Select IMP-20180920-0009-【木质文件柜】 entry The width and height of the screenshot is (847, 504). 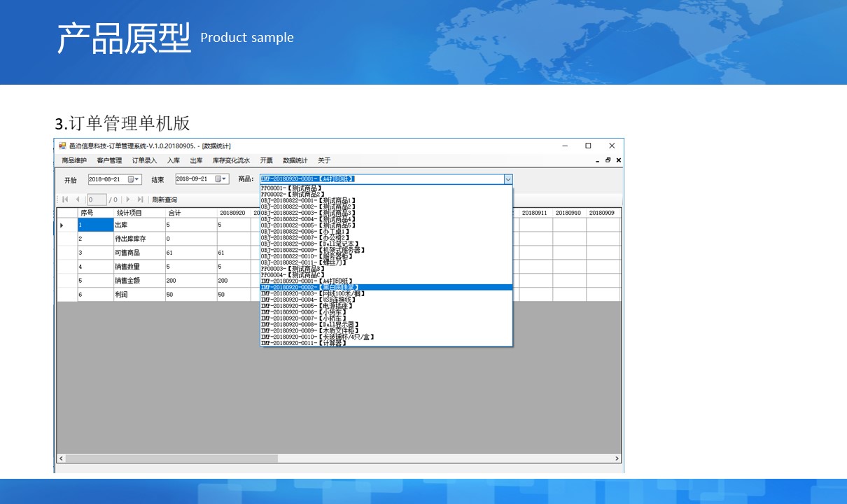point(386,330)
